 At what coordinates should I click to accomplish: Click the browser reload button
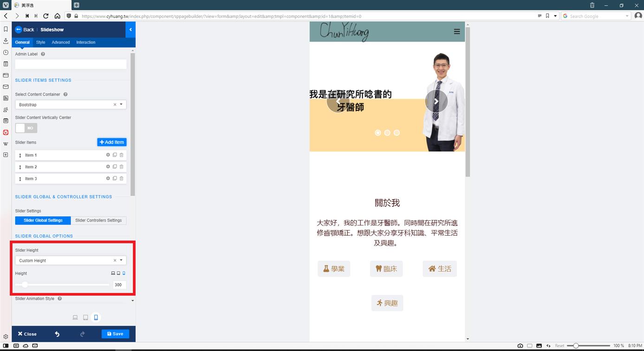click(46, 16)
